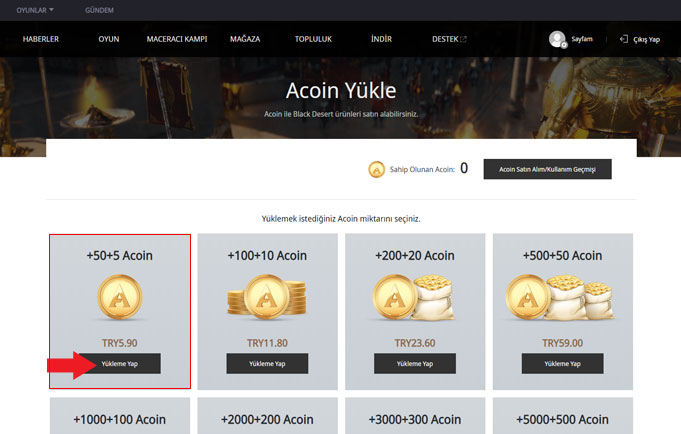Click the logout door icon
Screen dimensions: 681x434
click(x=624, y=39)
